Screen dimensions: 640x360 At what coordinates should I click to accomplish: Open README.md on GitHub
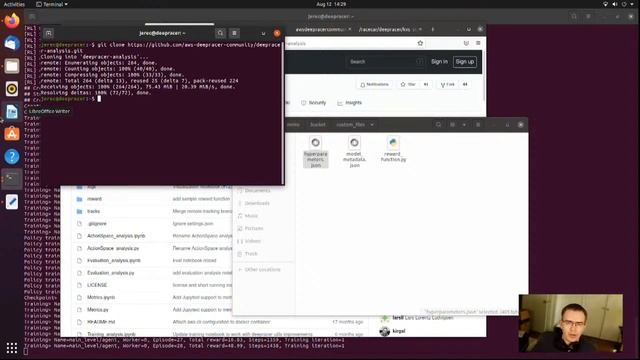pos(101,322)
